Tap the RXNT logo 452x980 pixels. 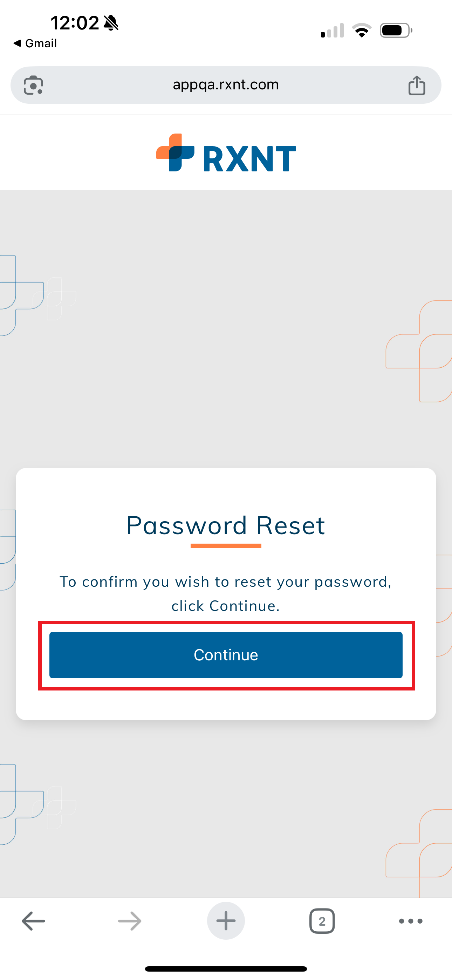[226, 153]
